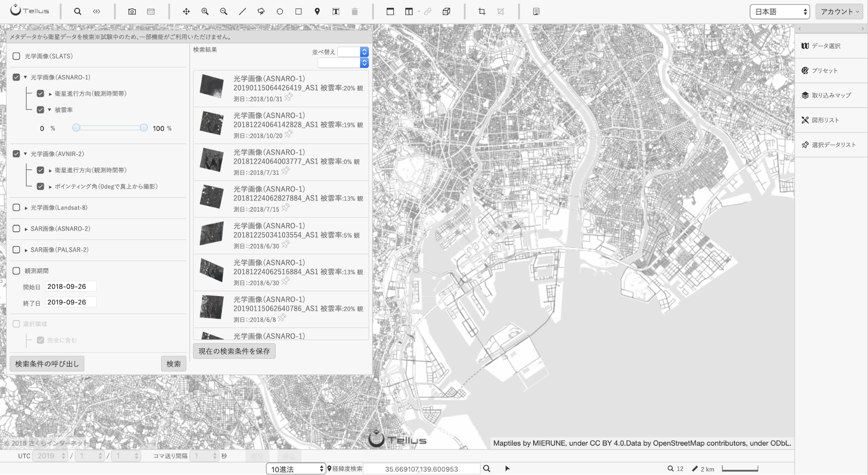Click the arrow cursor icon in bottom bar
This screenshot has width=868, height=475.
507,468
